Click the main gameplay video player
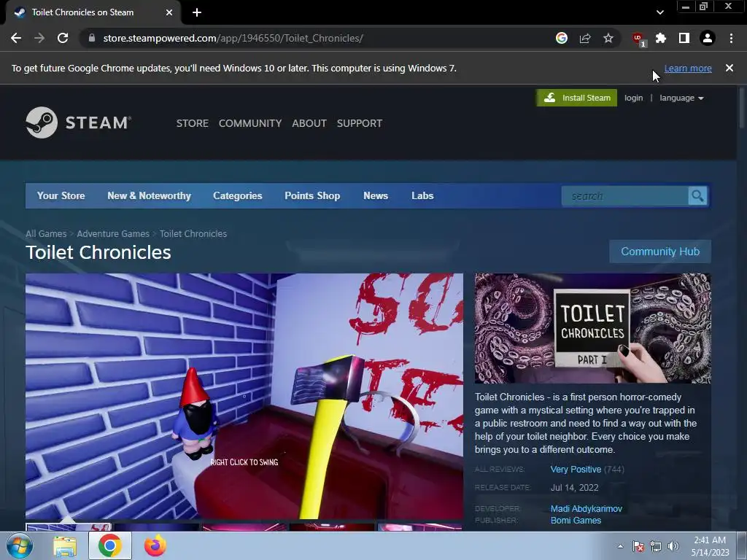747x560 pixels. pos(244,396)
